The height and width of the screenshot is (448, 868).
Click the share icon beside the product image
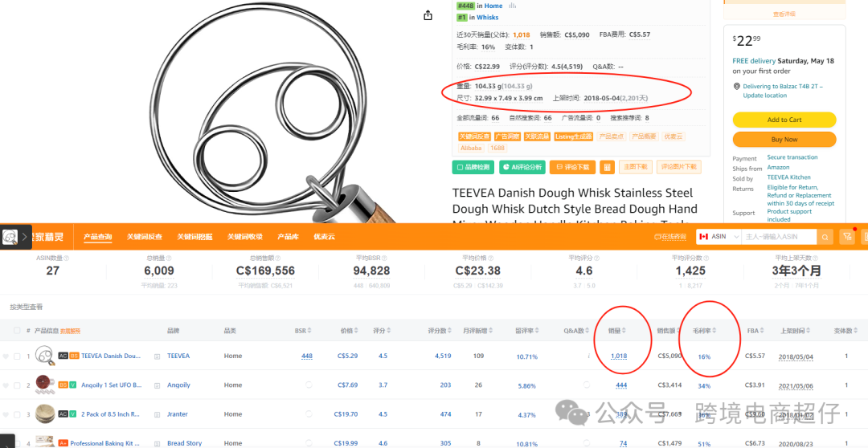[428, 15]
